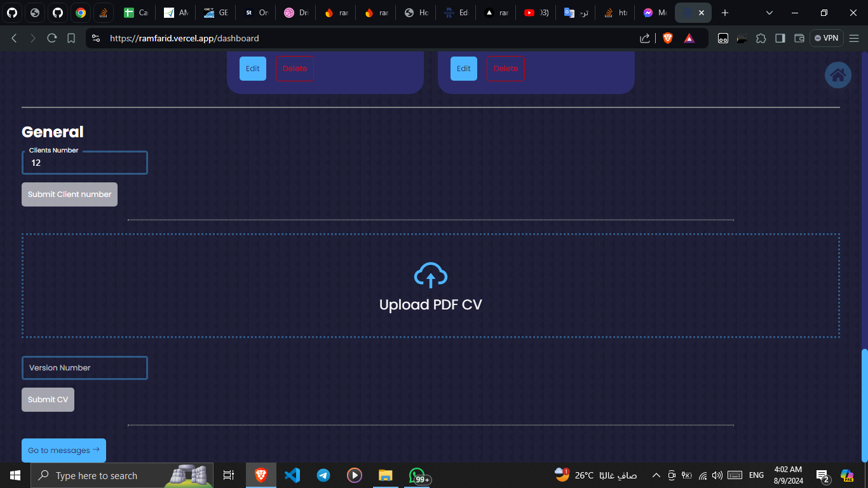This screenshot has width=868, height=488.
Task: Open the volume speaker tray icon
Action: point(717,475)
